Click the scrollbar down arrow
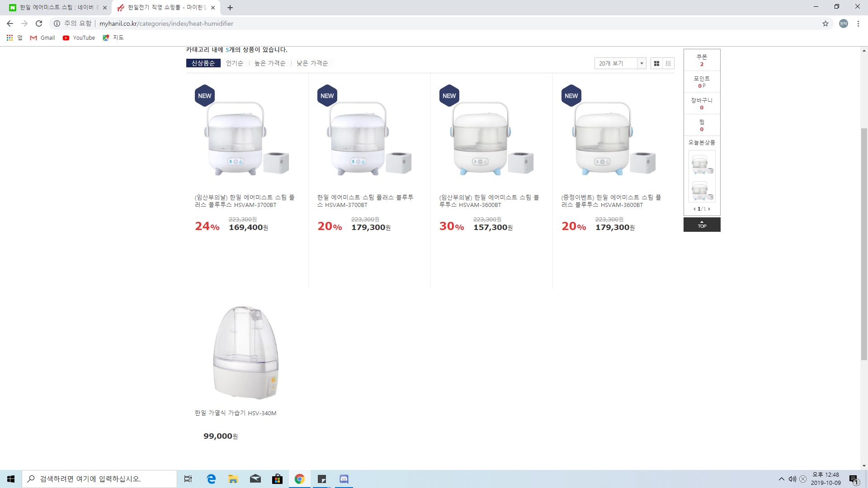This screenshot has width=868, height=488. 864,466
